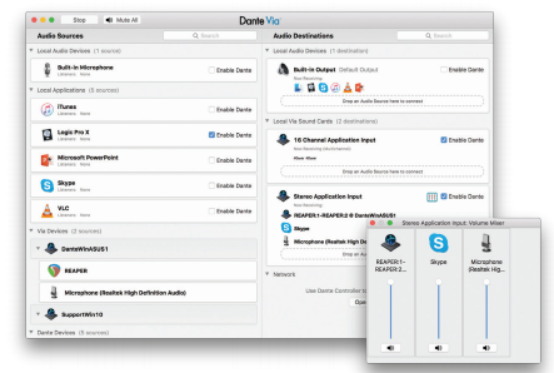The height and width of the screenshot is (373, 554).
Task: Click the REAPER device icon in Volume Mixer
Action: tap(390, 243)
